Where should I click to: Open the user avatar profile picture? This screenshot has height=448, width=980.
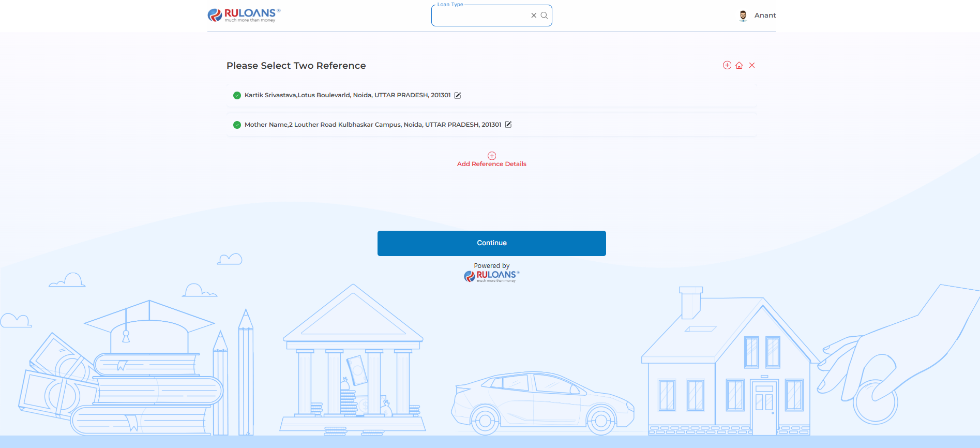point(743,16)
